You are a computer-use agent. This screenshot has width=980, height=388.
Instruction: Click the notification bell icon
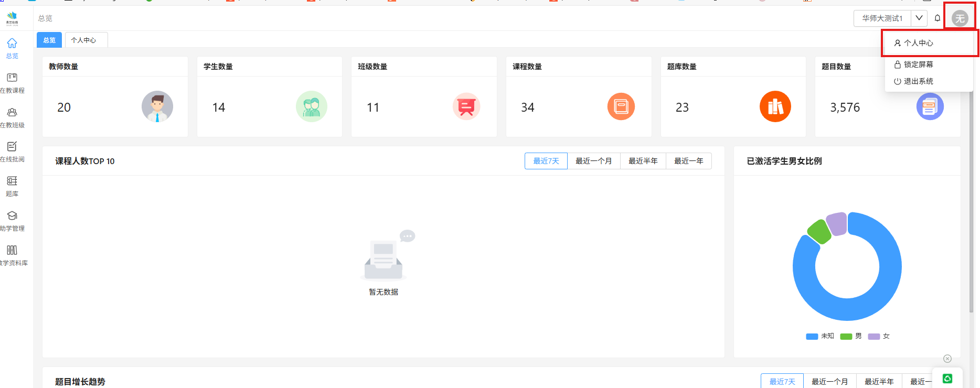938,18
